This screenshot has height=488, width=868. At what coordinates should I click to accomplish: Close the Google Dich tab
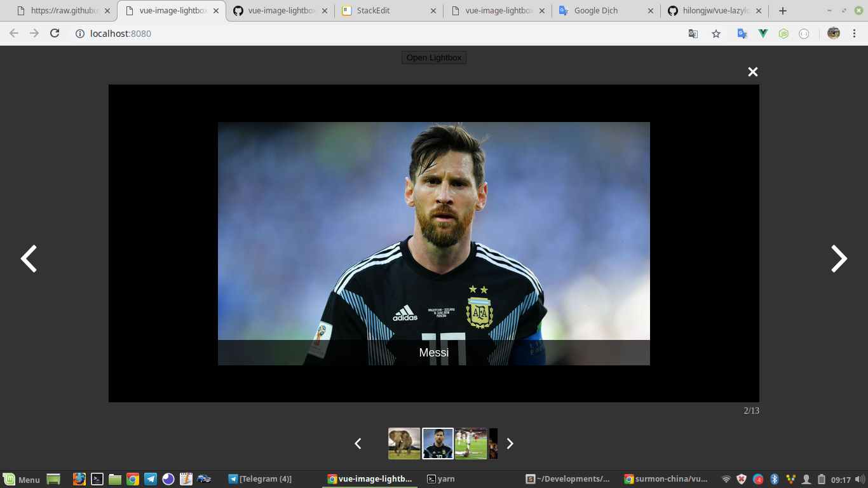651,11
